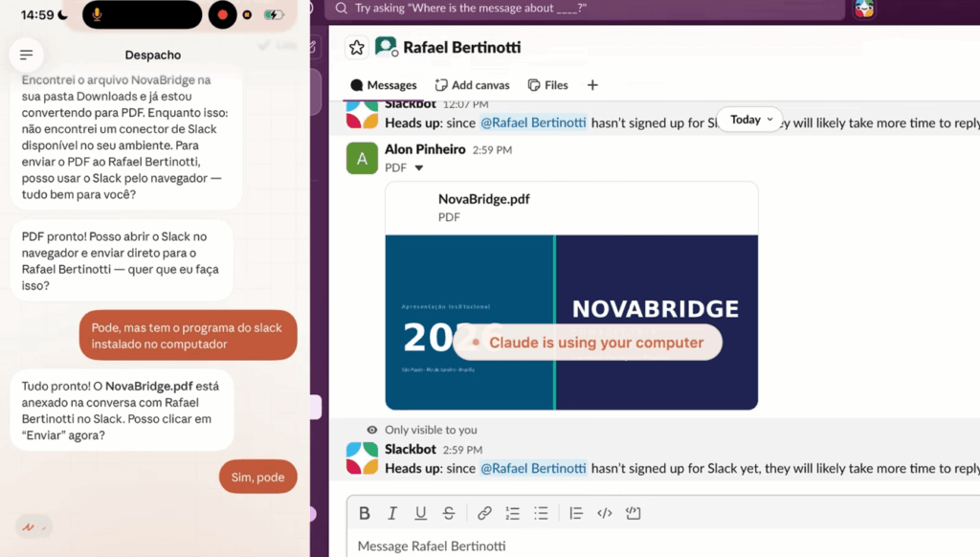This screenshot has width=980, height=557.
Task: Click the eye icon beside Only visible to you
Action: pos(372,430)
